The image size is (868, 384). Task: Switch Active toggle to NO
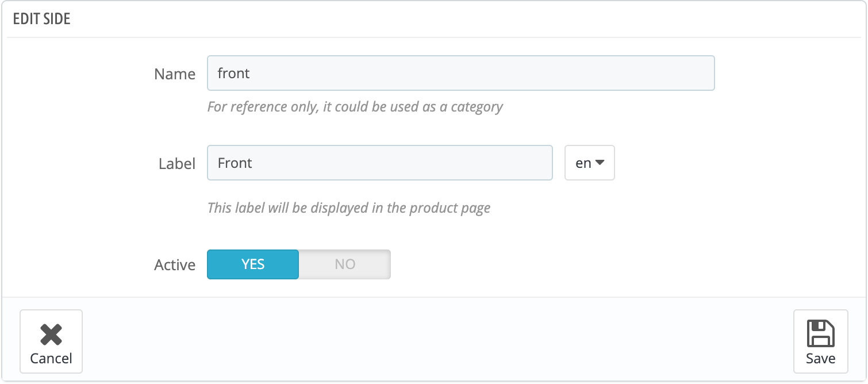pyautogui.click(x=345, y=264)
